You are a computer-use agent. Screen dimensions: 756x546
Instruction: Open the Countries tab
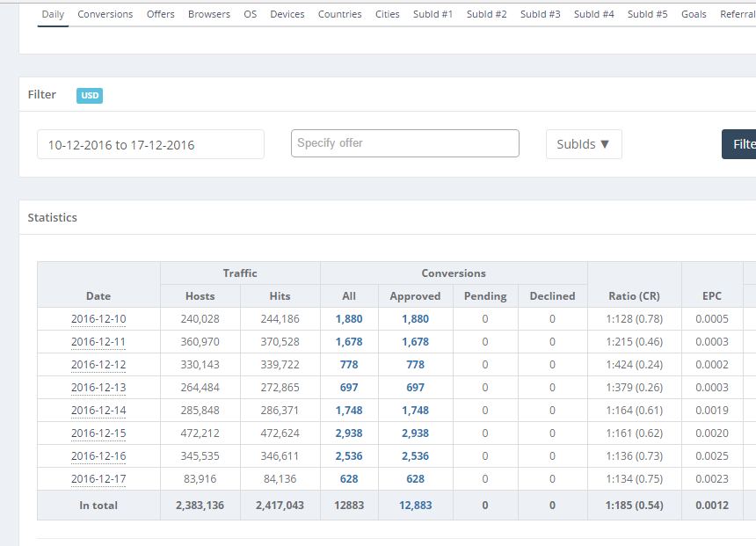click(340, 14)
